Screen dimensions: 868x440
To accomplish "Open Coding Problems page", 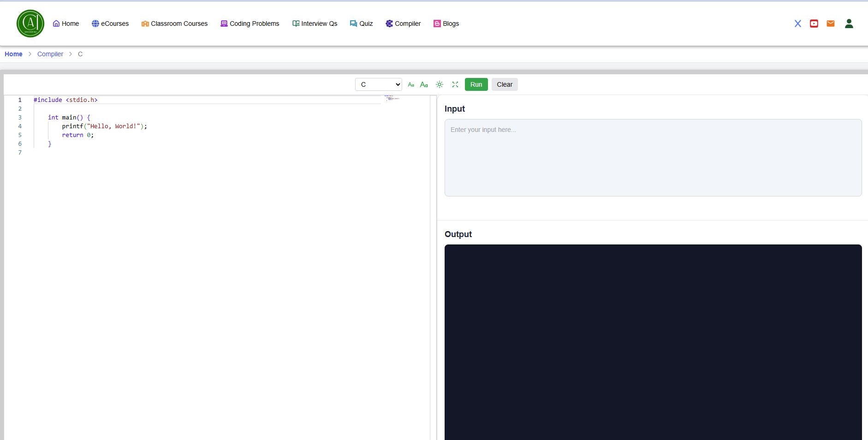I will click(250, 24).
